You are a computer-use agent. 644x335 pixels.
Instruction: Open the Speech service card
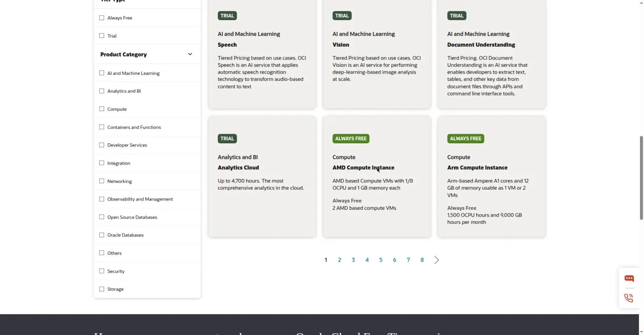pyautogui.click(x=262, y=54)
